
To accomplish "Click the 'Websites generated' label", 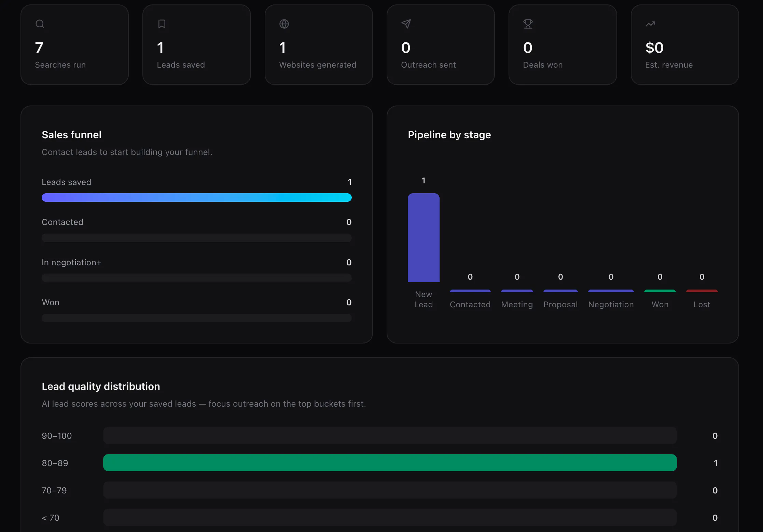I will [x=318, y=65].
